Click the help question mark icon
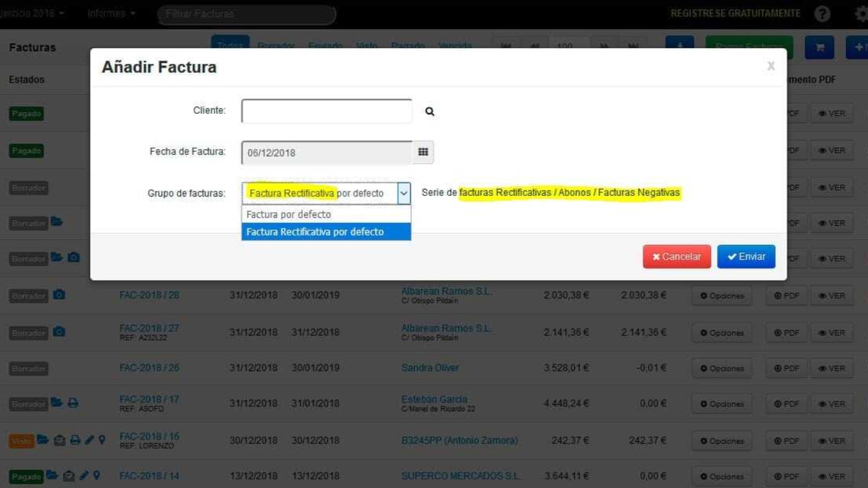This screenshot has width=868, height=488. coord(822,14)
